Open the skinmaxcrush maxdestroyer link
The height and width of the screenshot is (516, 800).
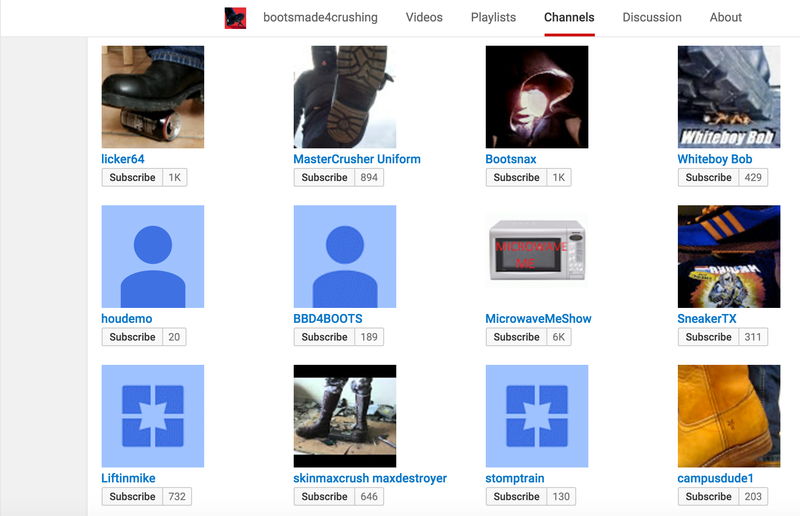pos(370,478)
